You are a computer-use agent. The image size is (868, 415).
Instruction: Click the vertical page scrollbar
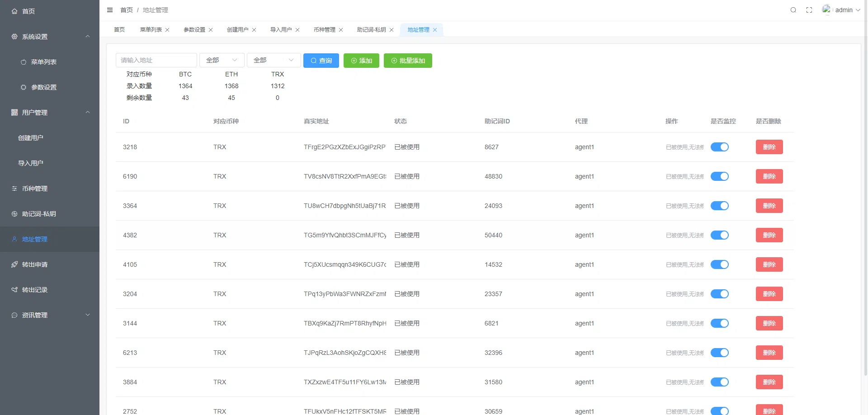(x=865, y=181)
